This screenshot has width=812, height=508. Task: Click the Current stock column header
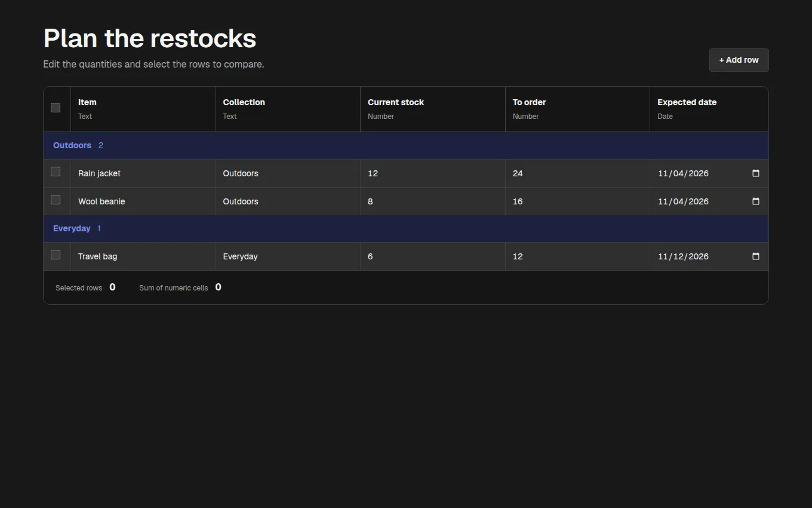tap(433, 109)
